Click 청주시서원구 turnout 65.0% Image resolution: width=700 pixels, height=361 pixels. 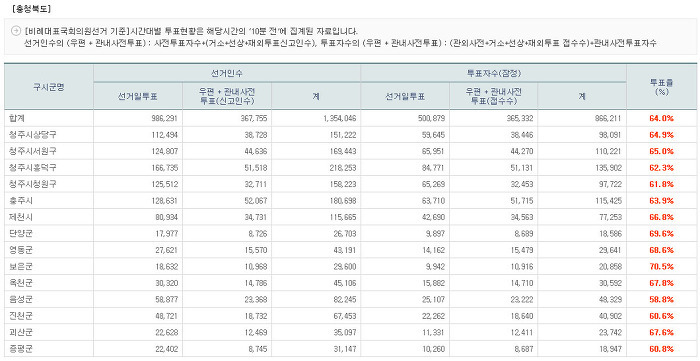click(x=661, y=152)
